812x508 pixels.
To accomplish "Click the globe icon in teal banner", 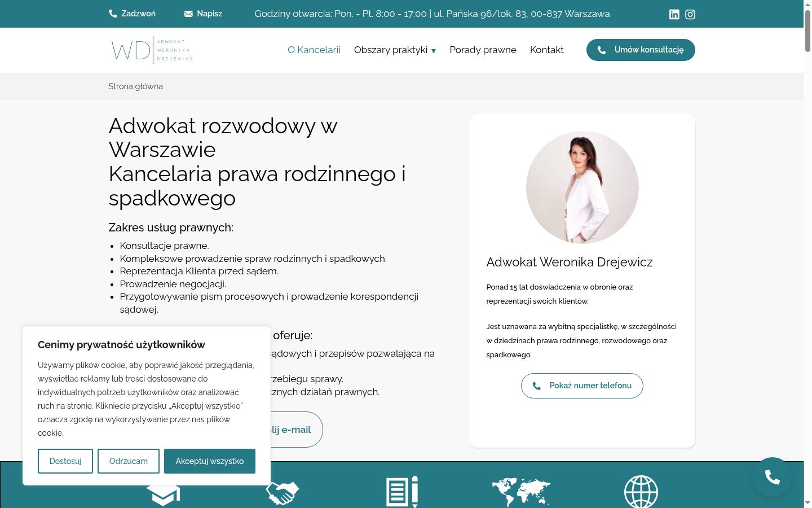I will 641,492.
